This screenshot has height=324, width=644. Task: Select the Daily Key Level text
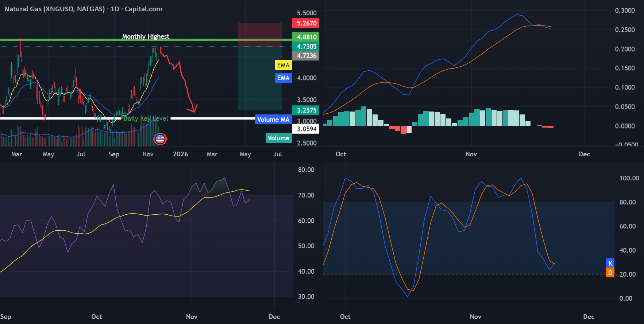click(x=146, y=118)
